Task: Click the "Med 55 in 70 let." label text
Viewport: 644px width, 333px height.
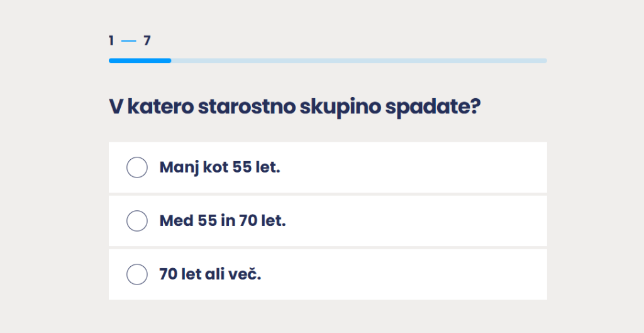Action: click(223, 222)
